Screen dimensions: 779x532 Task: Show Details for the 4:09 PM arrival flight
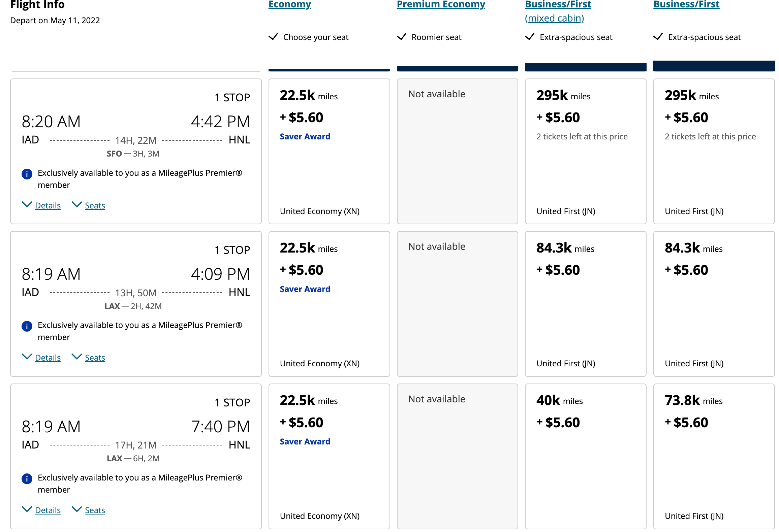(x=48, y=358)
